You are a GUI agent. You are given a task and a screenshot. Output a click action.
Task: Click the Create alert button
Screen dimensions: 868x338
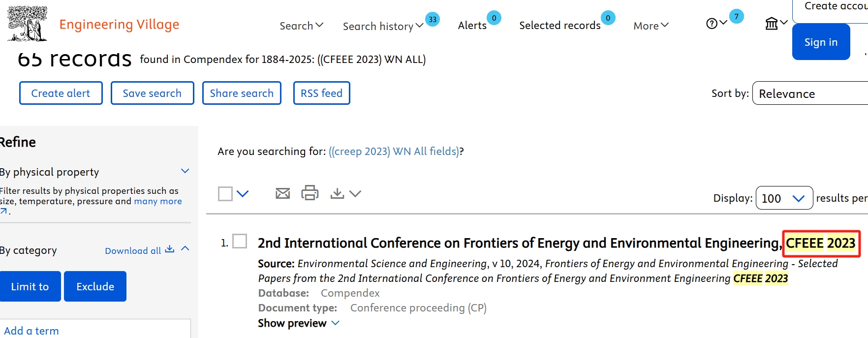[x=61, y=93]
